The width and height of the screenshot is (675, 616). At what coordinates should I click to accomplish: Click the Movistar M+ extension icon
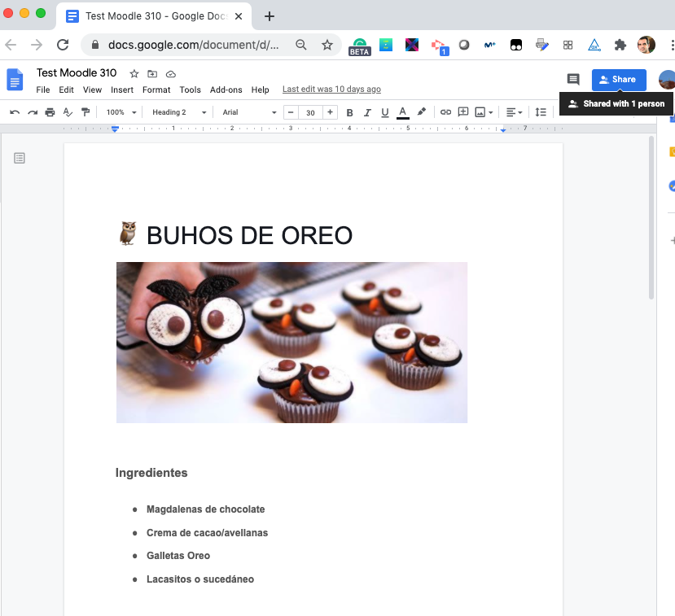(490, 45)
